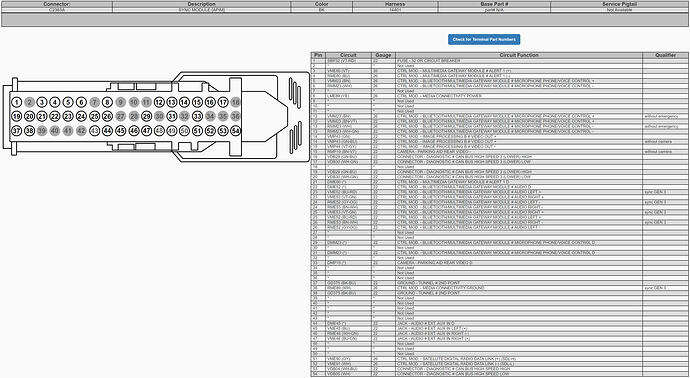Click the Gauge column header
The height and width of the screenshot is (378, 690).
[x=383, y=55]
